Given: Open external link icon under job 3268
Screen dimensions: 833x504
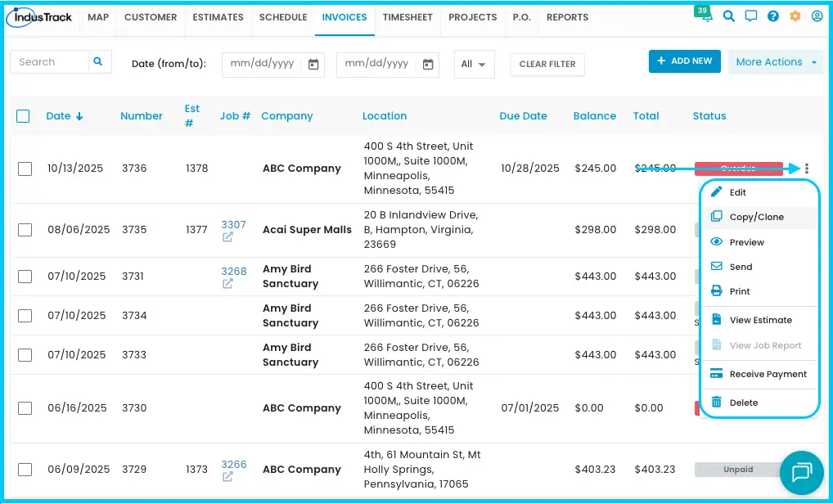Looking at the screenshot, I should point(227,284).
